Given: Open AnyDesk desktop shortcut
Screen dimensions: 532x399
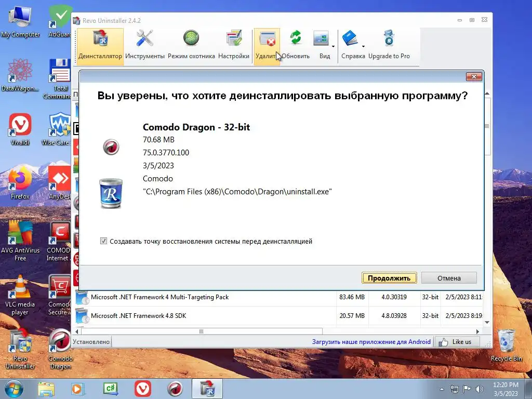Looking at the screenshot, I should [x=59, y=183].
